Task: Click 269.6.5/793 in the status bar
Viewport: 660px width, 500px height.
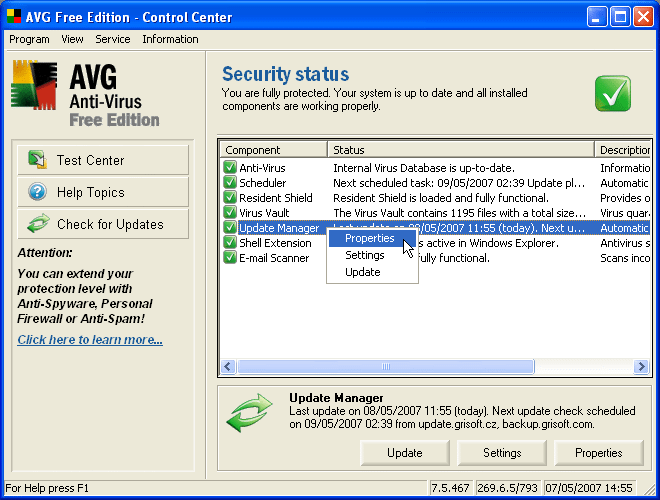Action: 508,488
